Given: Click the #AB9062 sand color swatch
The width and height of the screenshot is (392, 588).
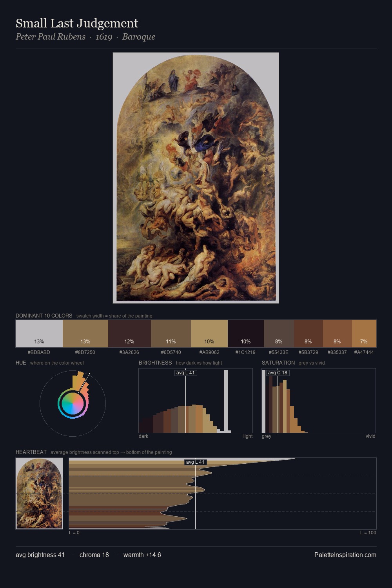Looking at the screenshot, I should pyautogui.click(x=209, y=334).
